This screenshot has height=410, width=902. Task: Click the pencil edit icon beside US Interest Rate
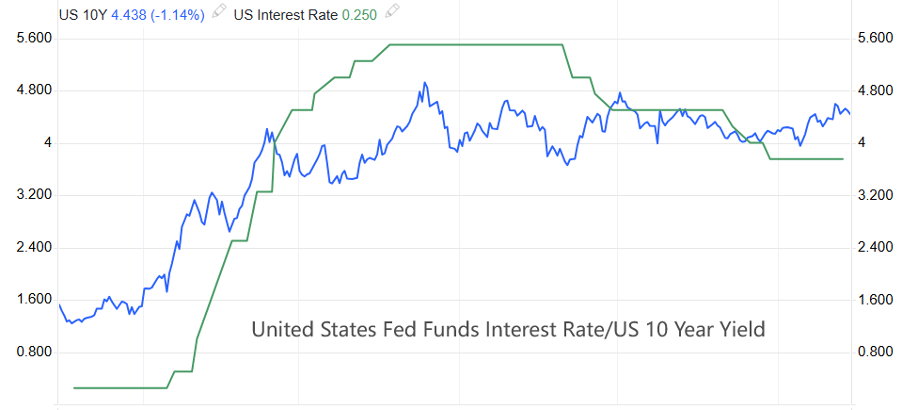tap(392, 11)
